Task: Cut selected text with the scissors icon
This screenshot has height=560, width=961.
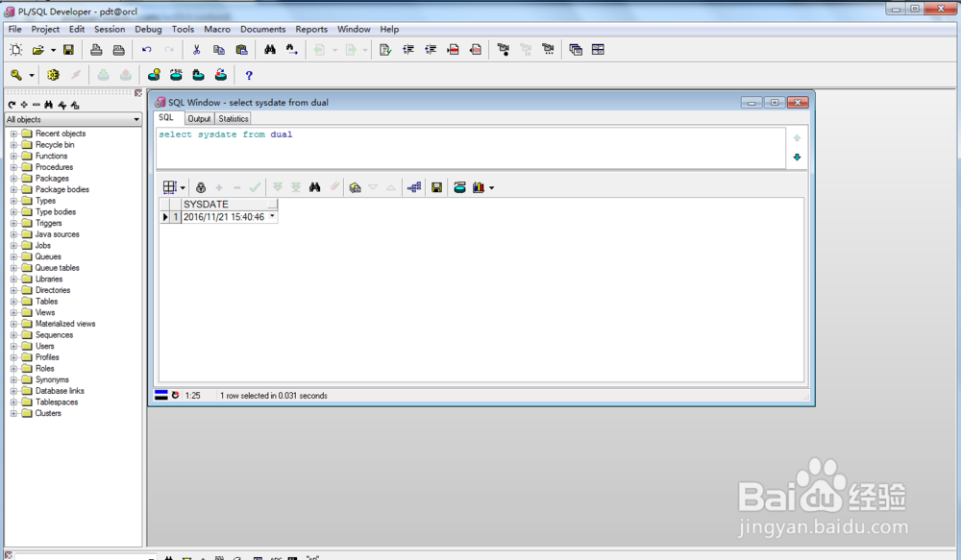Action: (x=197, y=49)
